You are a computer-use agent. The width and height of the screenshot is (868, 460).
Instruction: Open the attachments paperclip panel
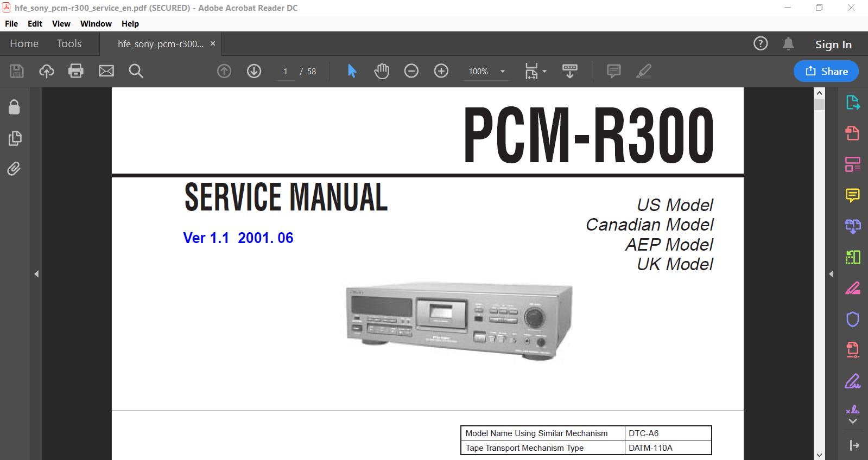(x=14, y=169)
